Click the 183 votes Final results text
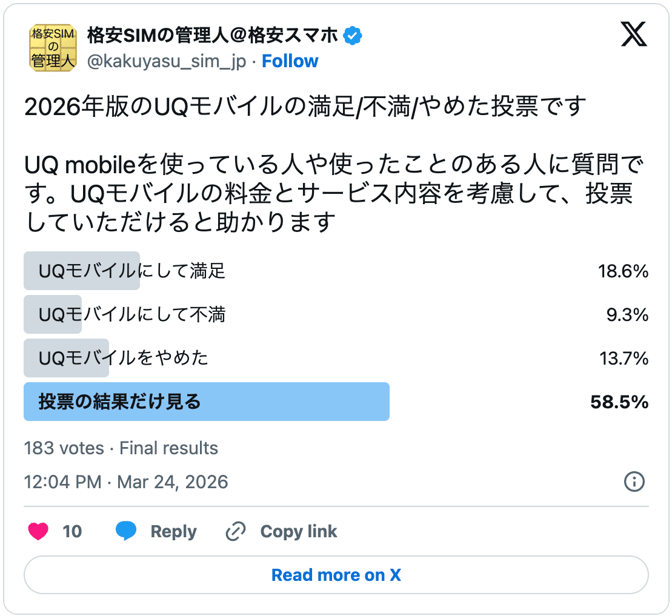 click(120, 448)
